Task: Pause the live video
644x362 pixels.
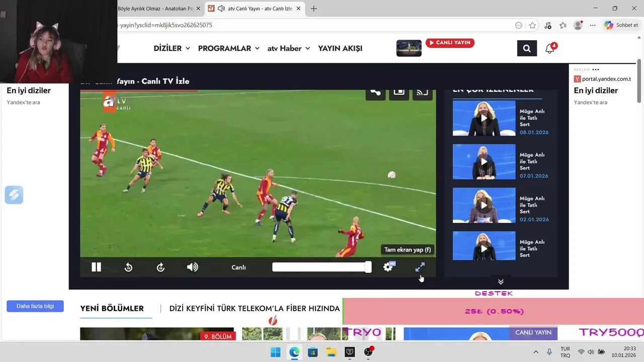Action: click(96, 267)
